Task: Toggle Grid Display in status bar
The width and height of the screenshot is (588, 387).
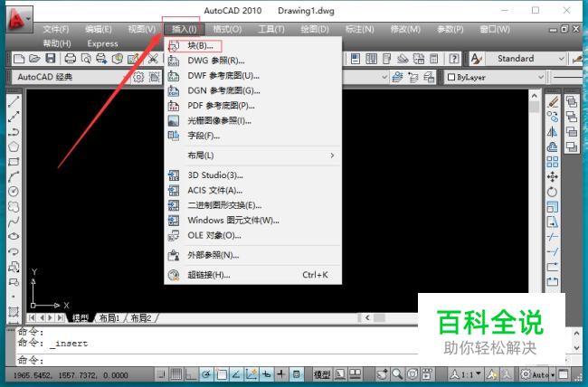Action: [175, 373]
